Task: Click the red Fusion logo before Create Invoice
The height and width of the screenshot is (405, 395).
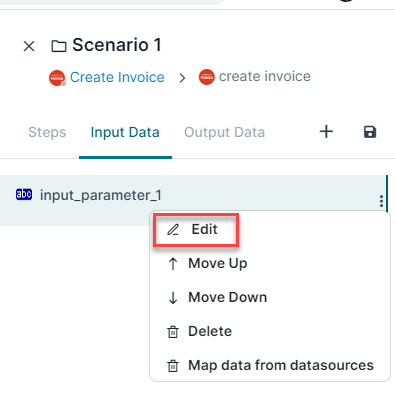Action: [x=57, y=78]
